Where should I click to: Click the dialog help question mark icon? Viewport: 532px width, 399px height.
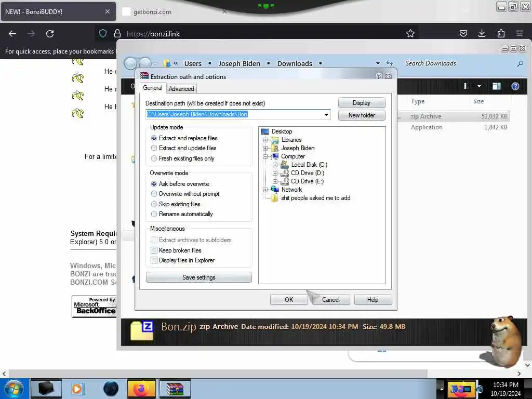pos(379,76)
